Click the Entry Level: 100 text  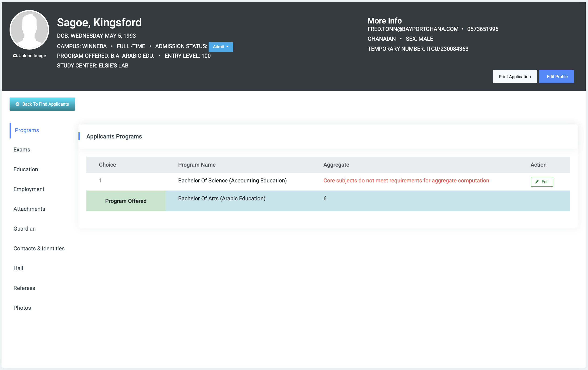(188, 56)
